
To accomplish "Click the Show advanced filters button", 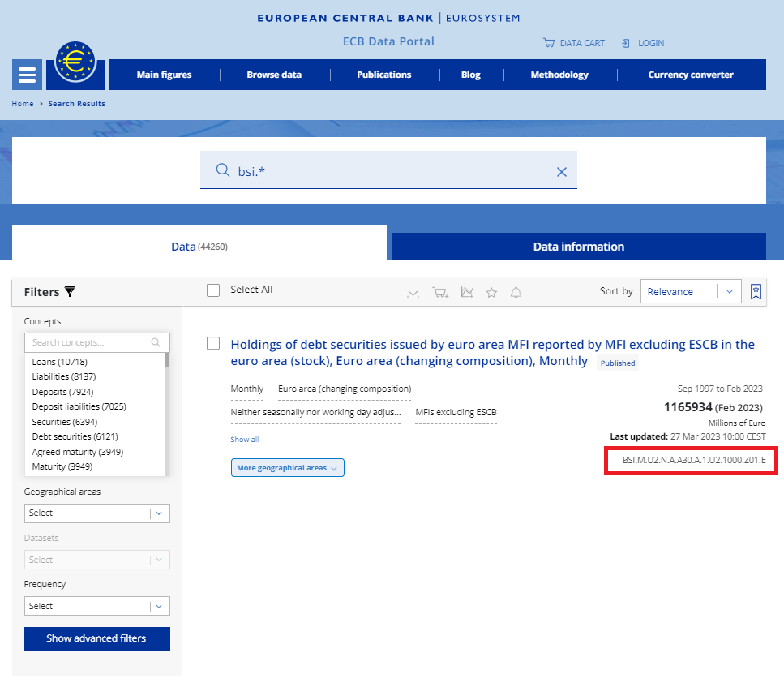I will point(96,638).
